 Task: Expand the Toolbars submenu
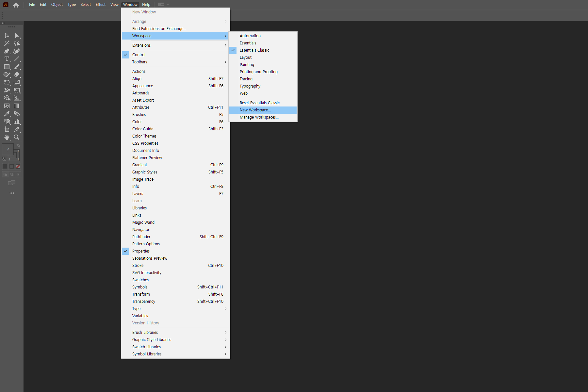click(176, 62)
